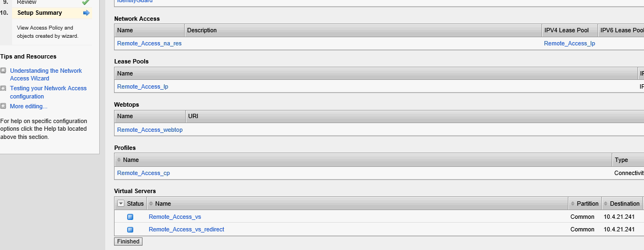Click status icon for Remote_Access_vs_redirect
Image resolution: width=644 pixels, height=250 pixels.
point(130,229)
